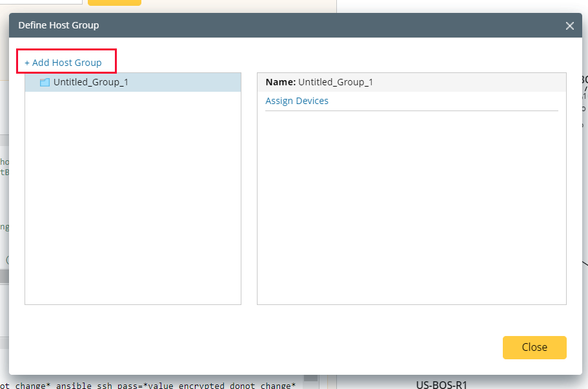
Task: Click Close to exit the host group dialog
Action: 534,347
